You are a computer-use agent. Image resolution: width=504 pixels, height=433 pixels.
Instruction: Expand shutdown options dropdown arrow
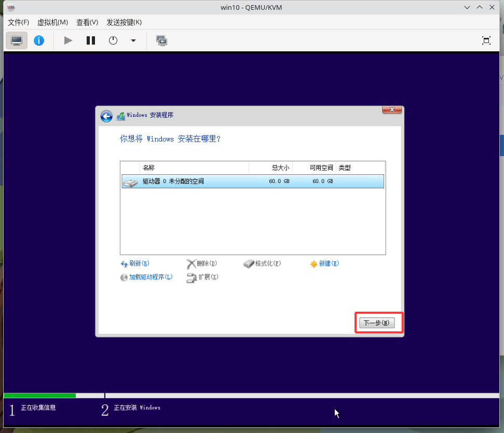click(x=133, y=40)
